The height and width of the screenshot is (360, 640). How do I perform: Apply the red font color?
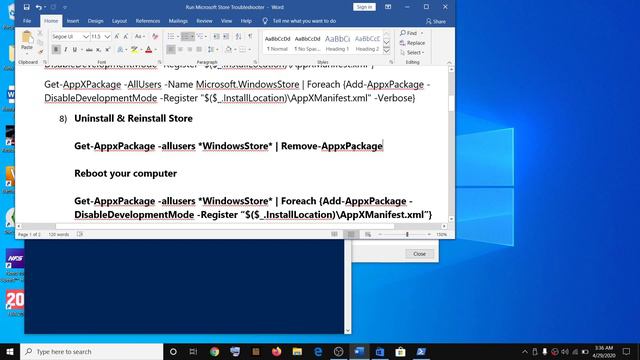point(149,49)
